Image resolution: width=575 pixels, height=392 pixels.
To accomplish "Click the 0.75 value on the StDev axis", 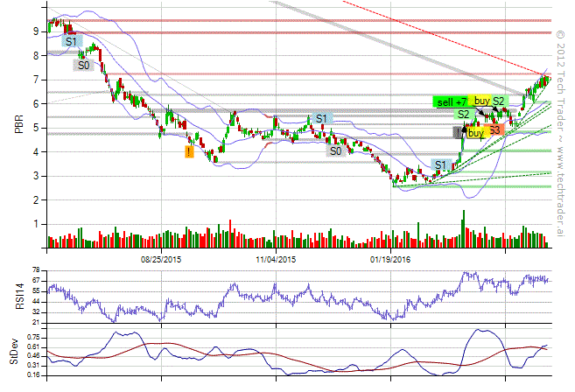I will coord(35,338).
